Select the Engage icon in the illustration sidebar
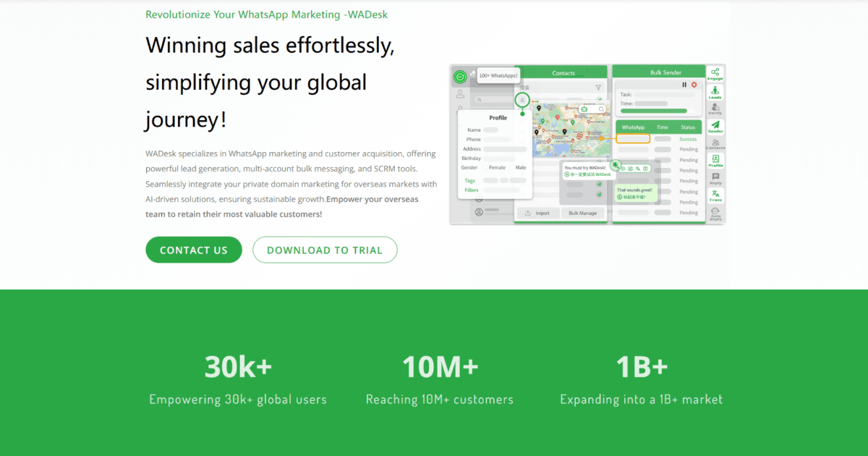 click(x=715, y=75)
